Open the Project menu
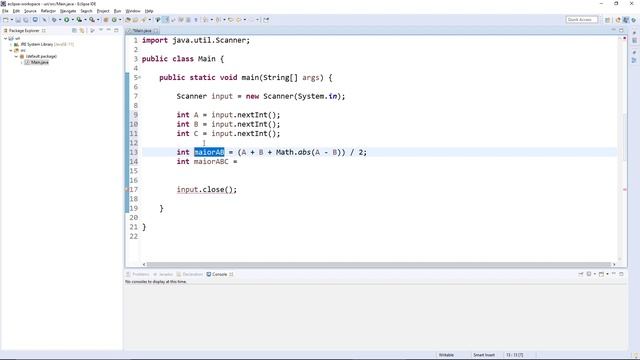This screenshot has height=360, width=640. [103, 11]
